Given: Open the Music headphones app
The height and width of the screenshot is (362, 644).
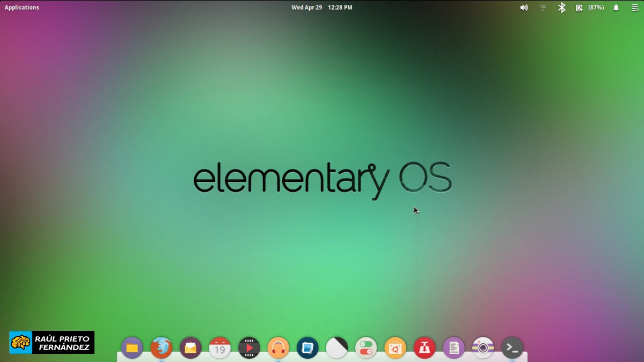Looking at the screenshot, I should [278, 348].
